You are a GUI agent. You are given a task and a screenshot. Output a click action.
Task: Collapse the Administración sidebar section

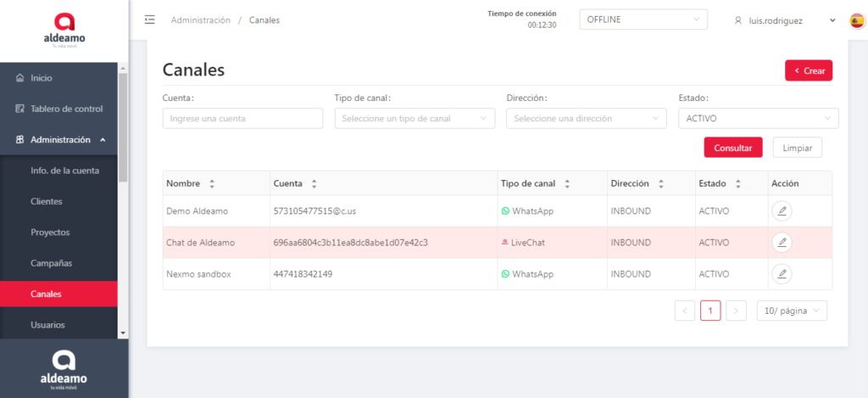click(64, 140)
